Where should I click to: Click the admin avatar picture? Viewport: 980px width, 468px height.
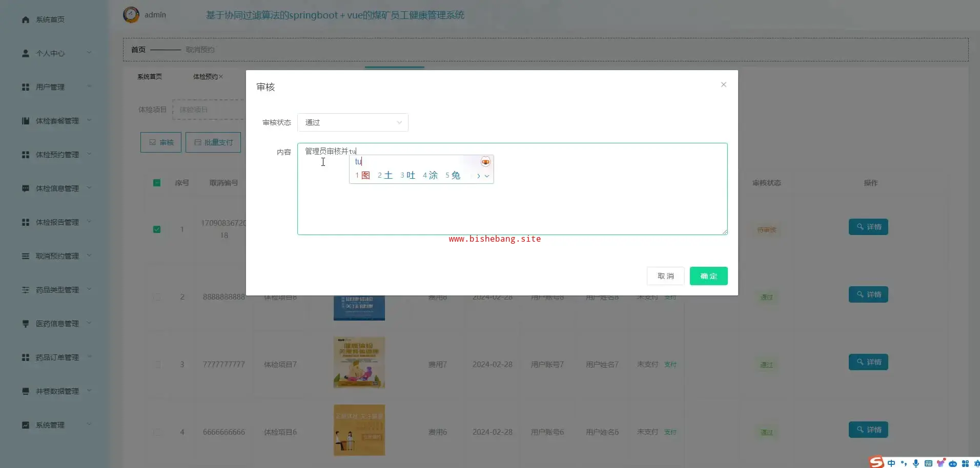point(131,15)
